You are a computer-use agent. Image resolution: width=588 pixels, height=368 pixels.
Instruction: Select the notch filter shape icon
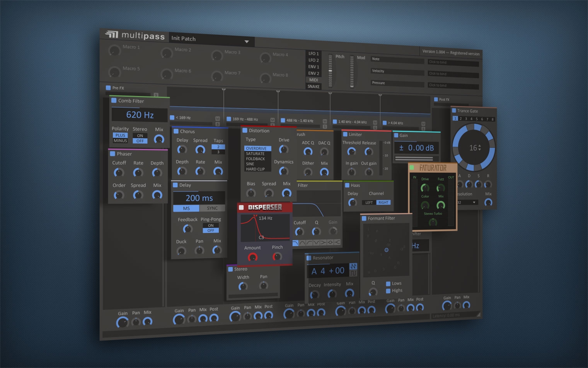317,243
